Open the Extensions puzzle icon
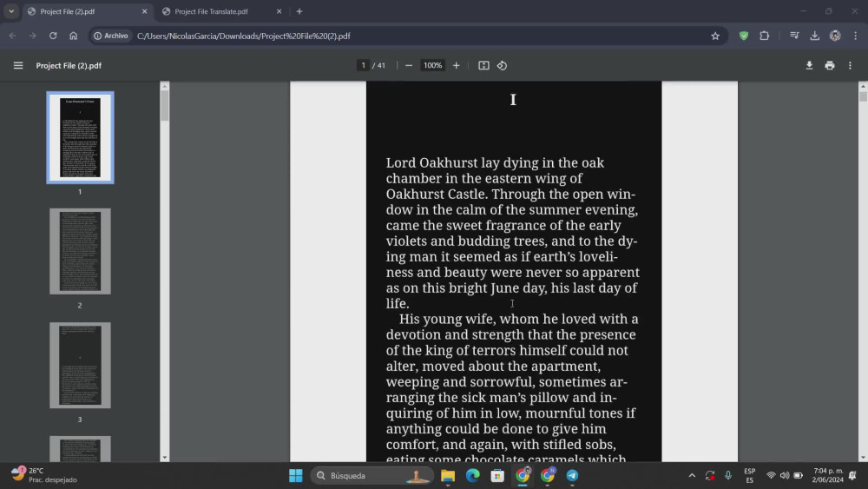The height and width of the screenshot is (489, 868). click(765, 36)
